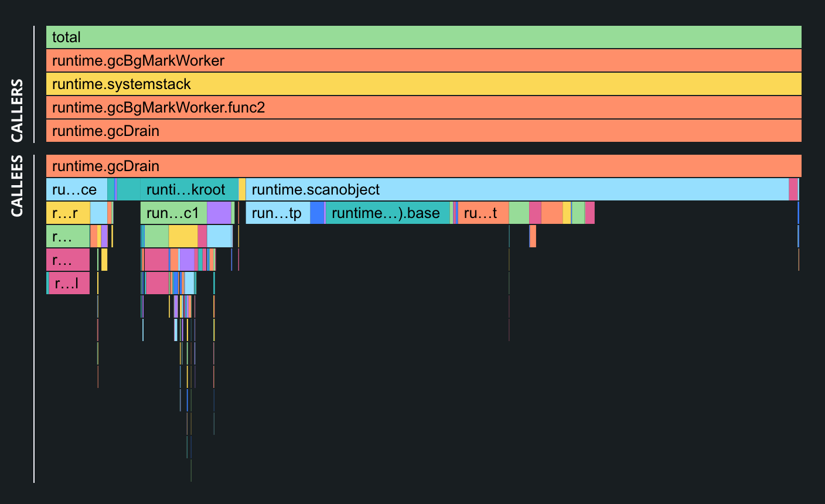The image size is (825, 504).
Task: Click the purple frame right of 'run…c1'
Action: (x=219, y=213)
